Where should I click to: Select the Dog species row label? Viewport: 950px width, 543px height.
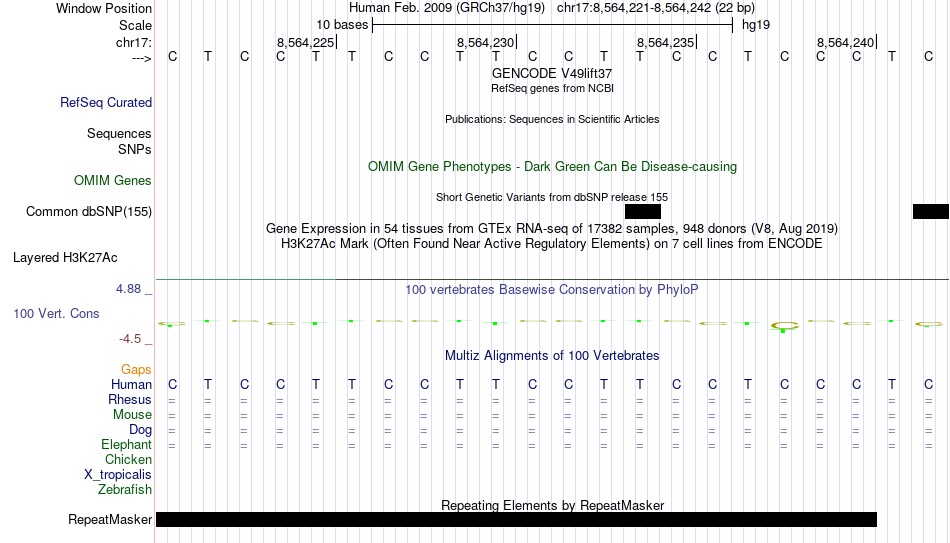tap(140, 430)
